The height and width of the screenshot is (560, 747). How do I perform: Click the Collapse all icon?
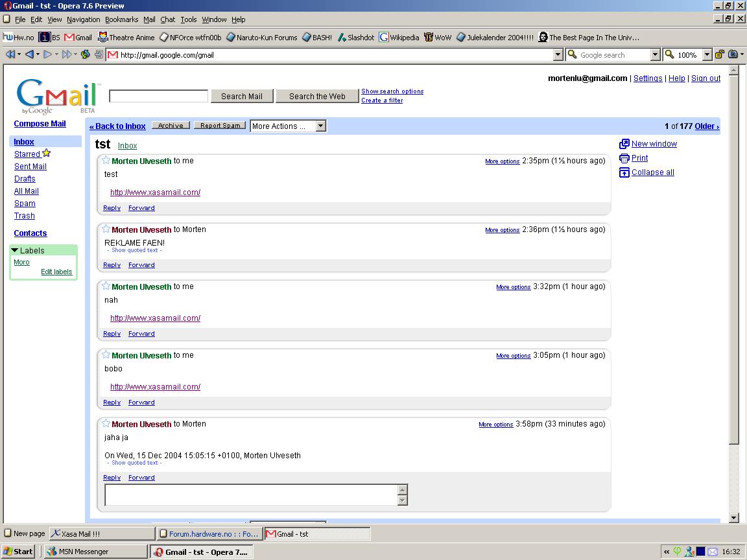(x=624, y=172)
